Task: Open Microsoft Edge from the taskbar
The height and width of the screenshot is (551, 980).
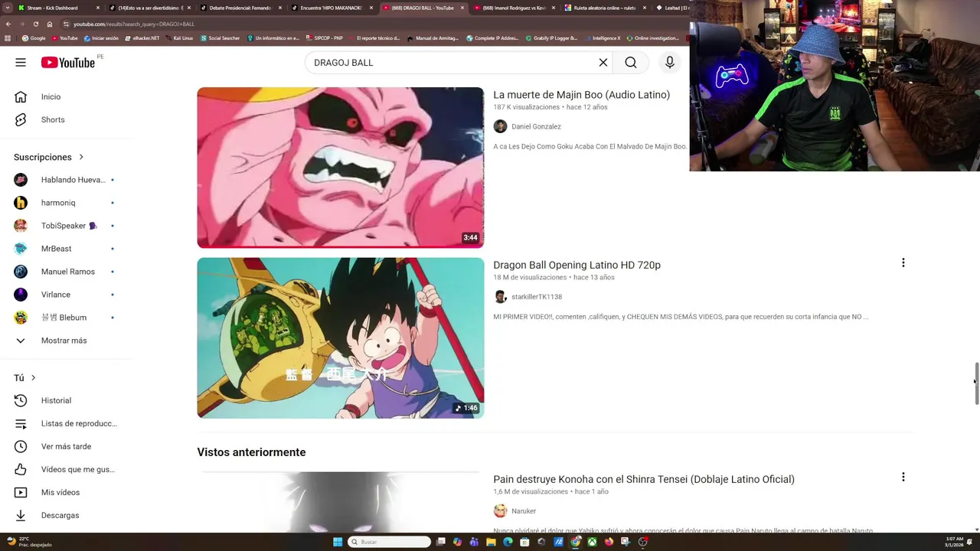Action: point(508,542)
